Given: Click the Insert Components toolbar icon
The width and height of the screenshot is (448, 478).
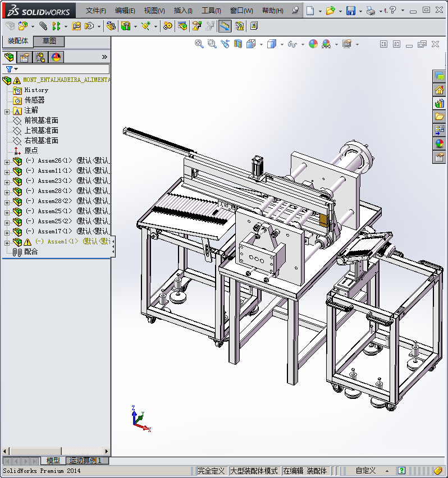Looking at the screenshot, I should tap(22, 26).
